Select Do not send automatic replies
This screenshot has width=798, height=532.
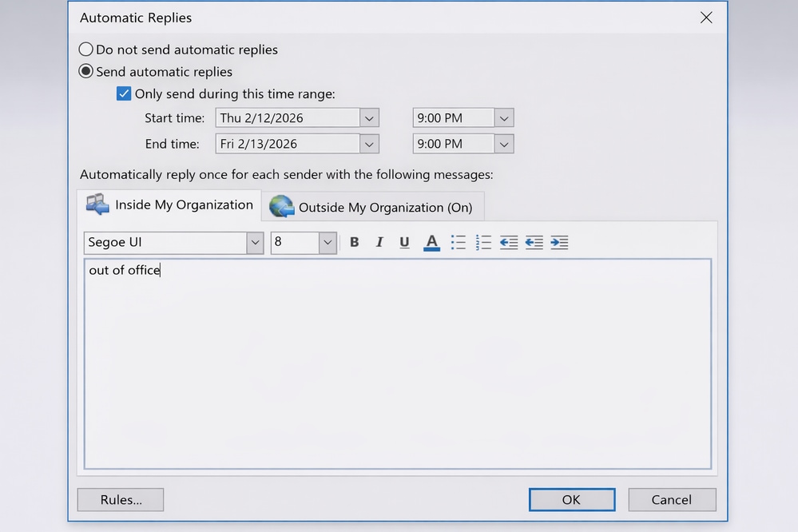86,50
